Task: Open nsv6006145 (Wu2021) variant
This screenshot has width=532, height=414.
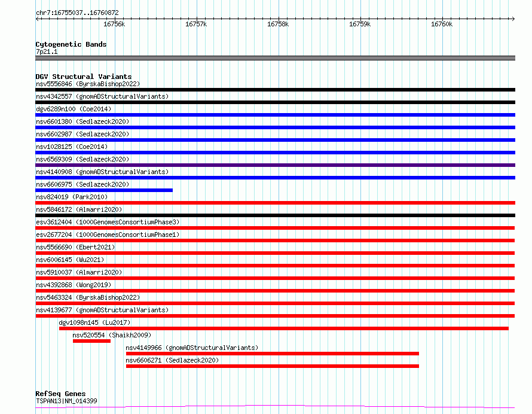Action: click(70, 260)
